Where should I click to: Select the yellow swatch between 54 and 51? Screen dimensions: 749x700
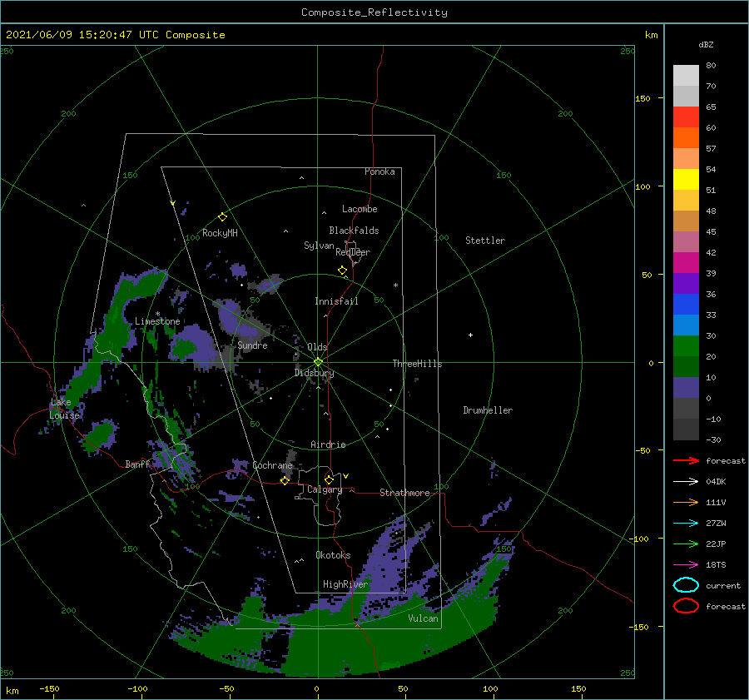(686, 180)
